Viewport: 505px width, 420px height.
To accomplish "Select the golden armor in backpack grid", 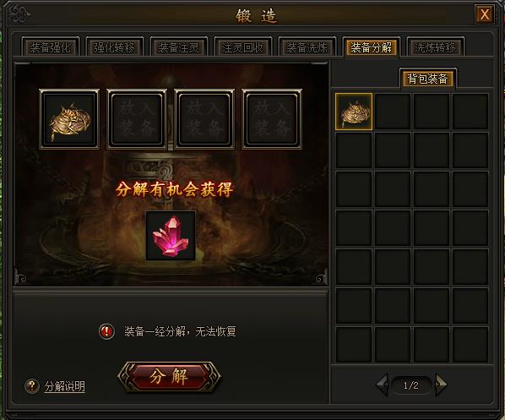I will click(x=354, y=112).
